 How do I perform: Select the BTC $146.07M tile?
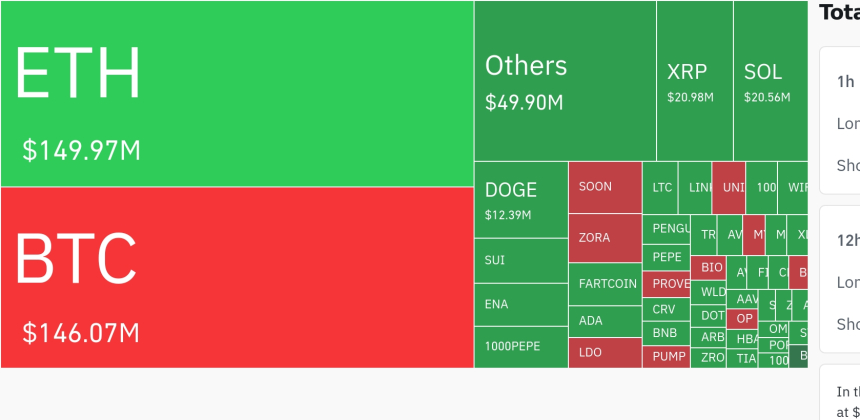coord(237,277)
